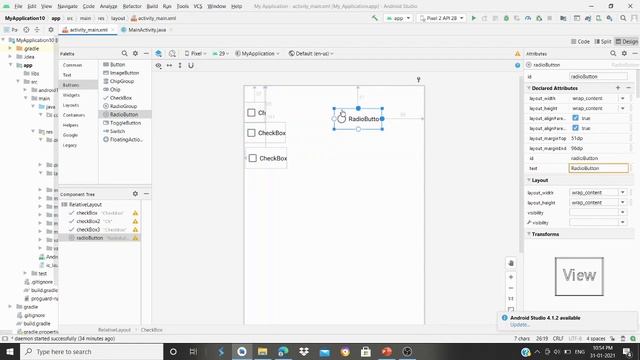
Task: Toggle the layout_alignParent checkbox just below layout_height
Action: pos(576,118)
